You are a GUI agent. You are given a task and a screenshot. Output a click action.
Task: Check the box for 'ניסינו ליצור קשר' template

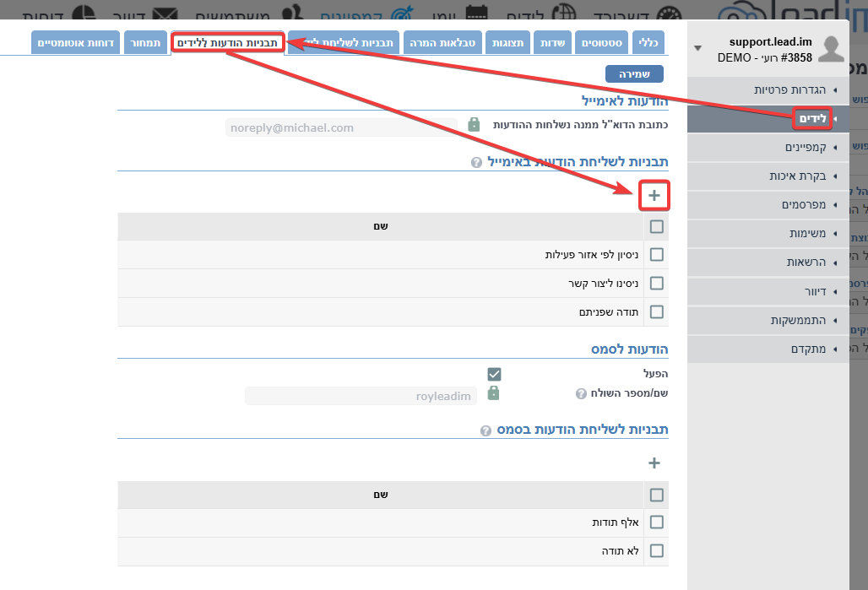656,284
